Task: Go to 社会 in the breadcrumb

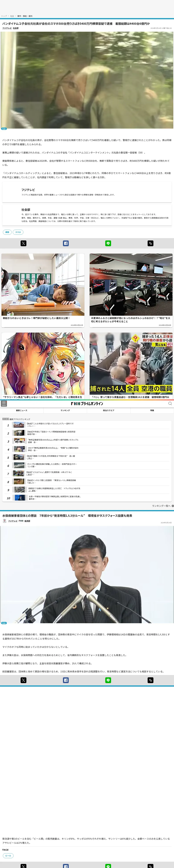Action: pyautogui.click(x=12, y=16)
